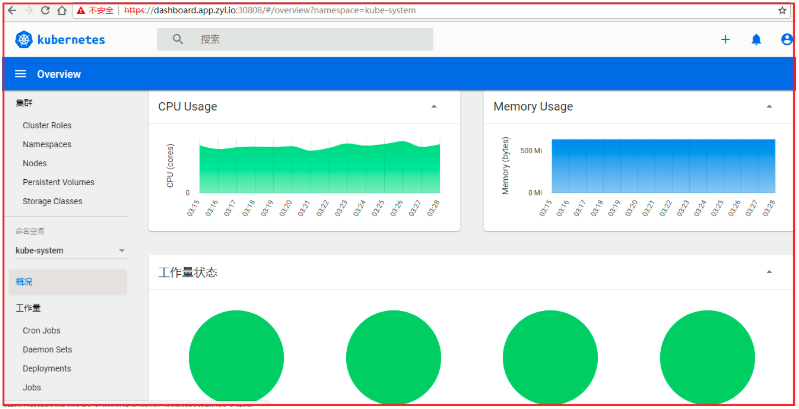Open Persistent Volumes link

(59, 182)
